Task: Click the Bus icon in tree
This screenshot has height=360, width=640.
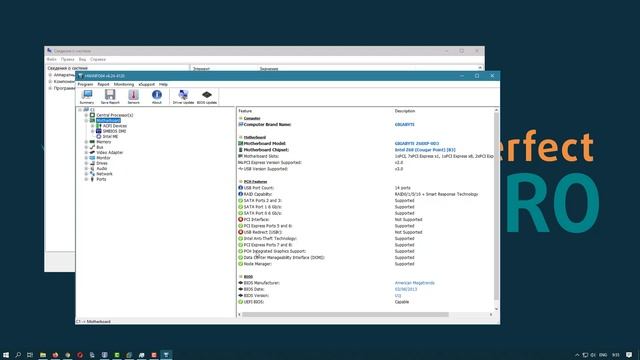Action: (92, 147)
